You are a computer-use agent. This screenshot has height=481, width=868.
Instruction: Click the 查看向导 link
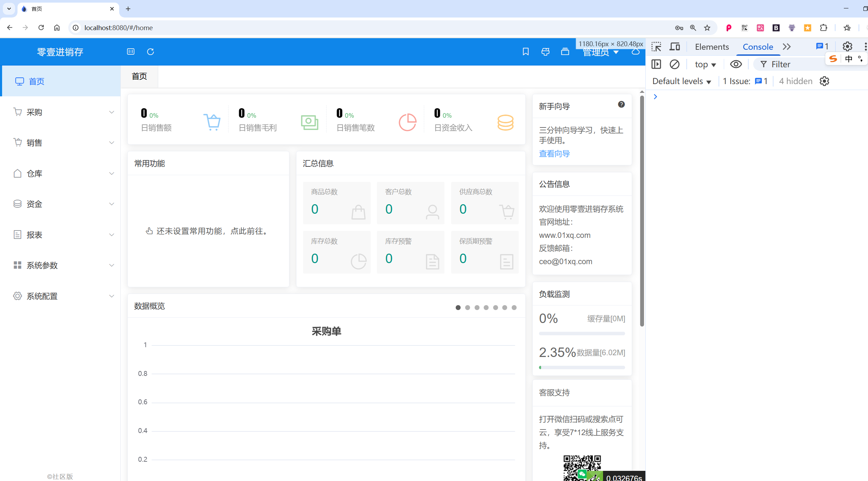click(x=554, y=153)
